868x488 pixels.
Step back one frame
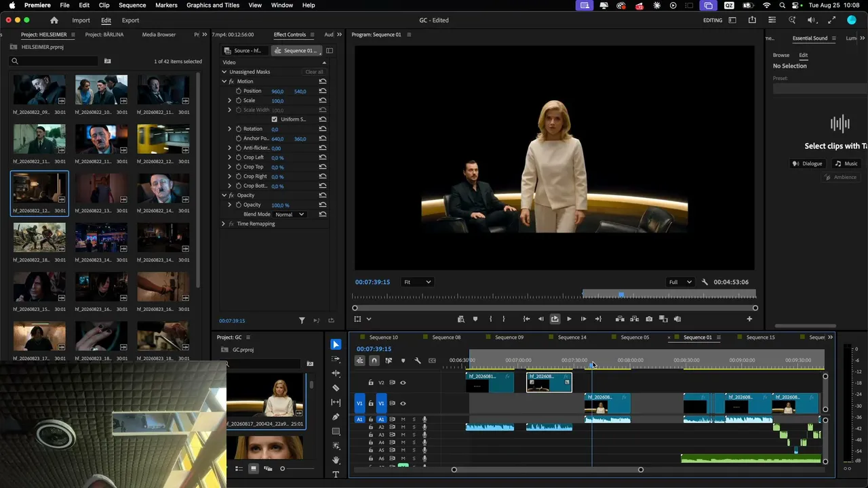[540, 319]
